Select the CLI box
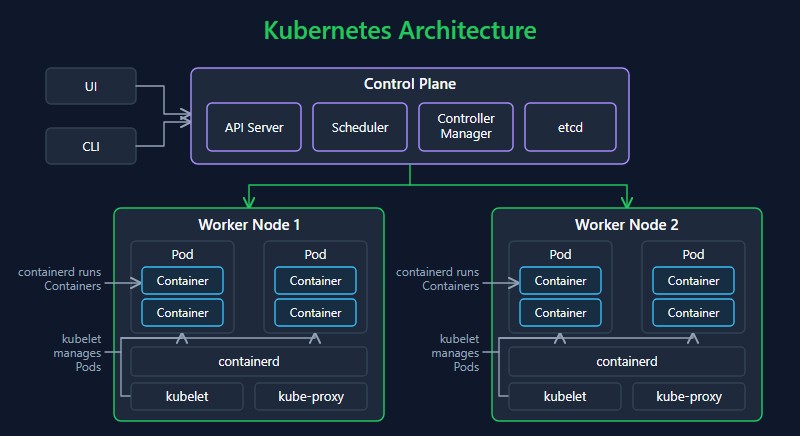The height and width of the screenshot is (436, 800). [91, 146]
